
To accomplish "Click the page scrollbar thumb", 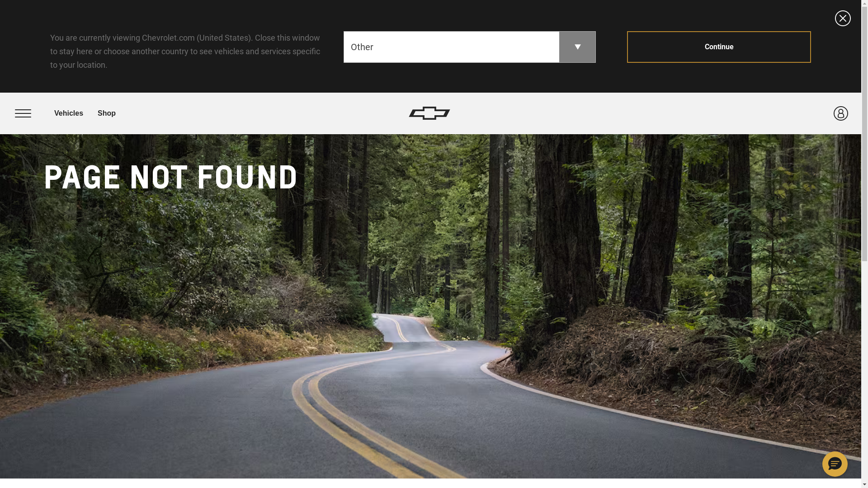I will (x=864, y=131).
